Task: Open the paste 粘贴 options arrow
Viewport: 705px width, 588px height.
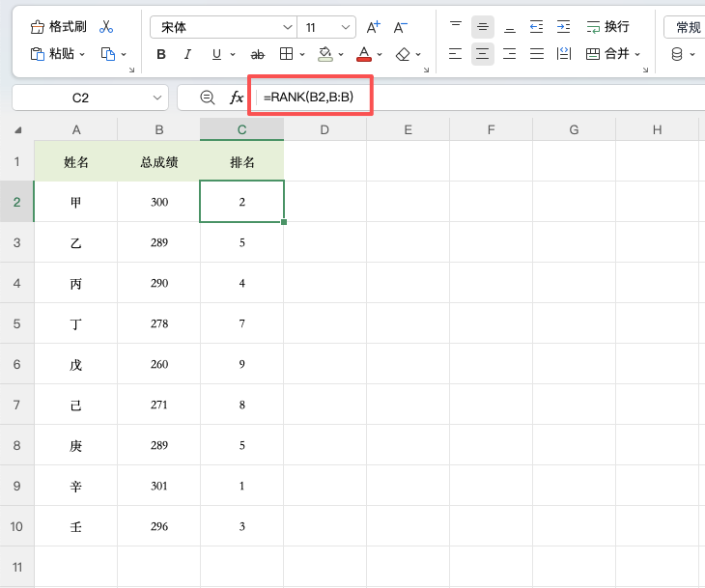Action: coord(82,54)
